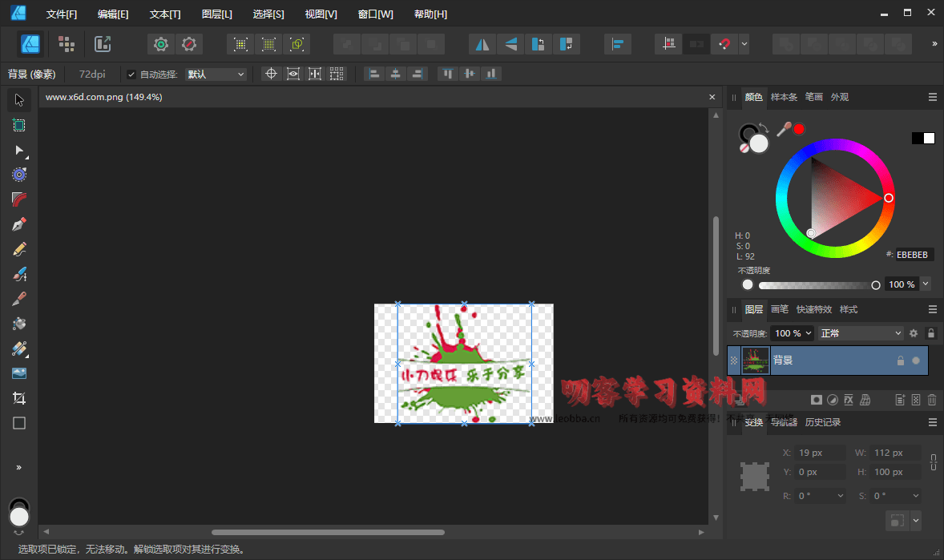
Task: Expand the layer opacity 100 % dropdown
Action: 793,333
